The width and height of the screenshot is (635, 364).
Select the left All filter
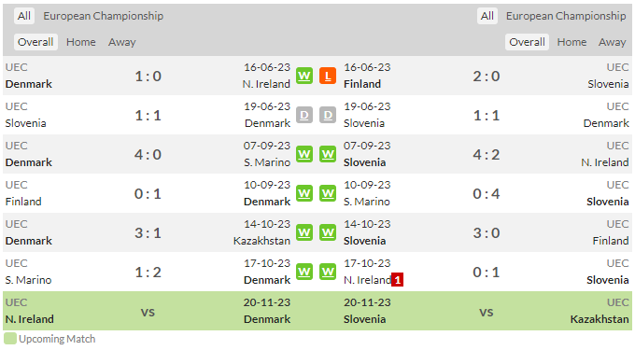pyautogui.click(x=24, y=16)
